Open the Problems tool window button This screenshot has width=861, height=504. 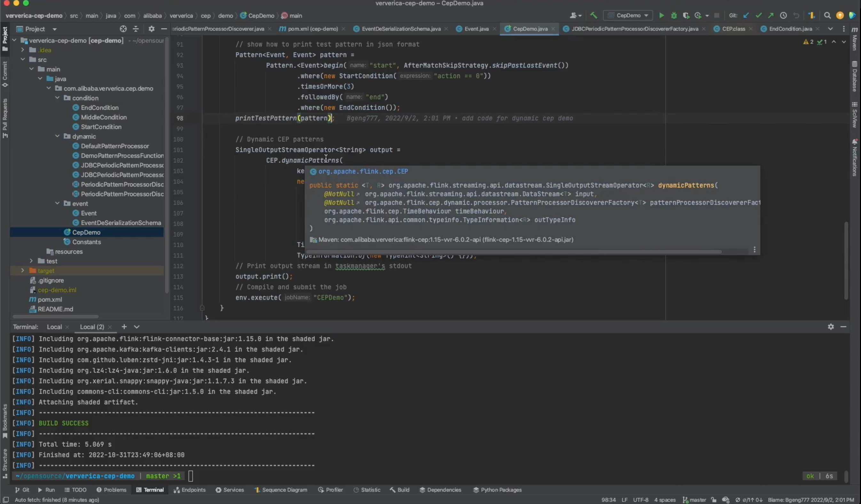111,490
